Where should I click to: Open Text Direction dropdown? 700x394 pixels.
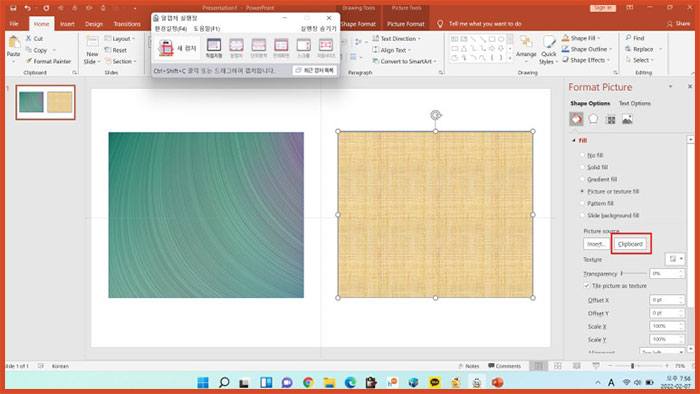pos(396,38)
